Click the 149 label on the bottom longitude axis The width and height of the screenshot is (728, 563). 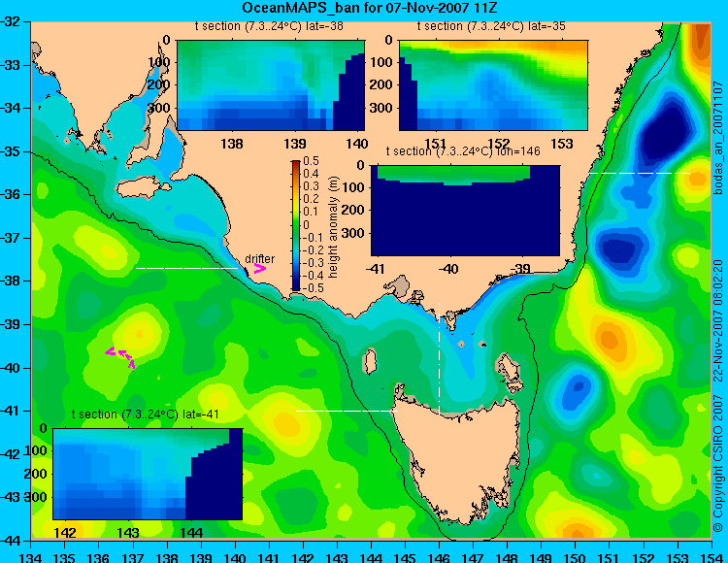[x=541, y=557]
